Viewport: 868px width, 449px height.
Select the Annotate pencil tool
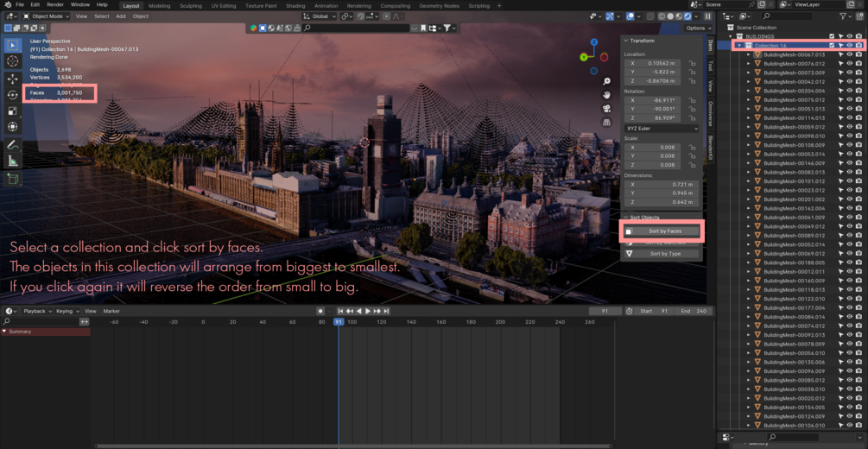pyautogui.click(x=13, y=145)
